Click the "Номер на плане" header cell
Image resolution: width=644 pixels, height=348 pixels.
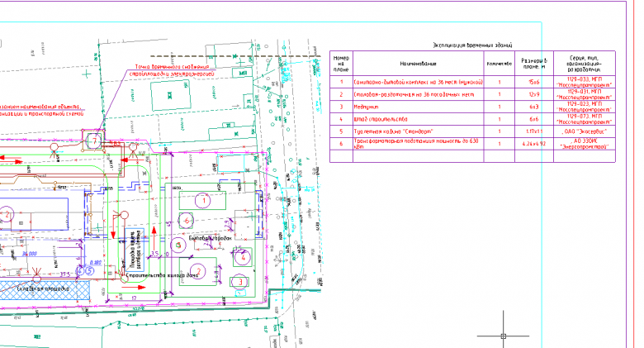[341, 64]
